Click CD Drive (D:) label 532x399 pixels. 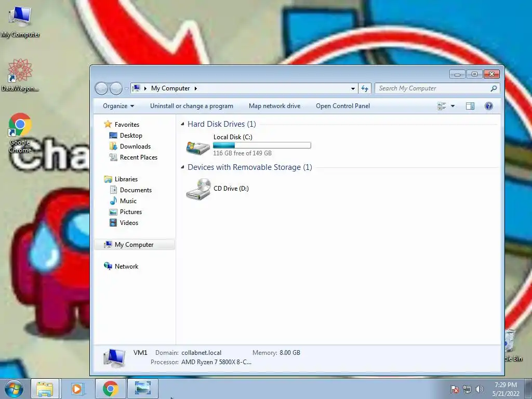[x=231, y=188]
